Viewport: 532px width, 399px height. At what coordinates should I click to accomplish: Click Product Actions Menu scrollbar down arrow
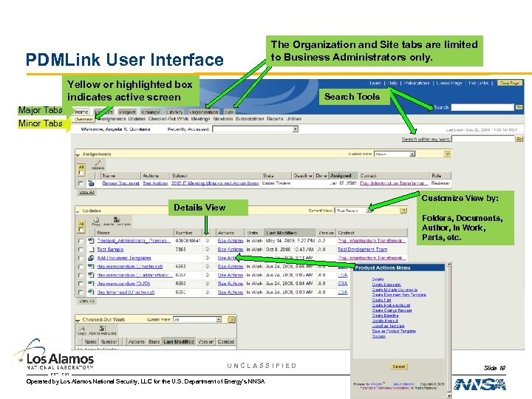coord(449,395)
